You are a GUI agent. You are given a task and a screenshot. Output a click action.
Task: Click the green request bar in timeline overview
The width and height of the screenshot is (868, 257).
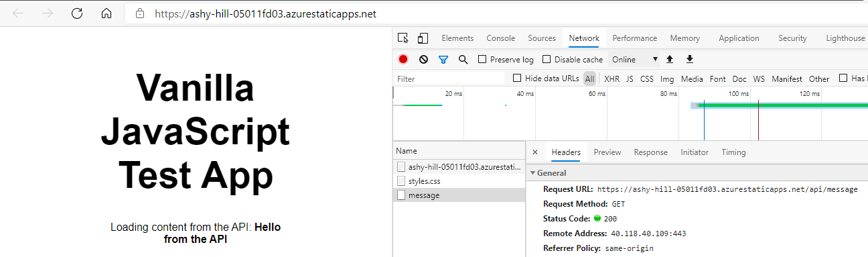tap(782, 105)
